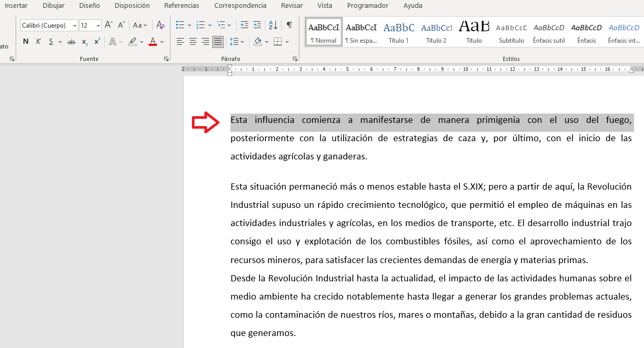Insert a numbered list

pos(200,25)
